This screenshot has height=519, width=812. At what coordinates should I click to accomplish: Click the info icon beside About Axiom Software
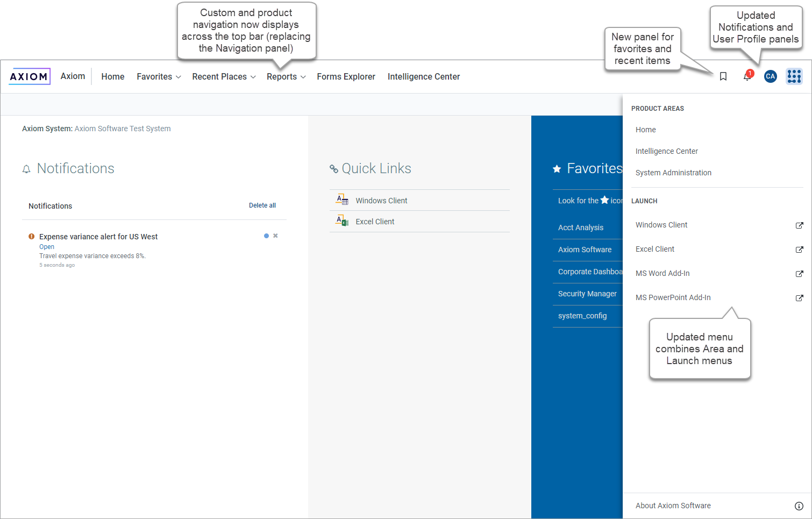[799, 506]
